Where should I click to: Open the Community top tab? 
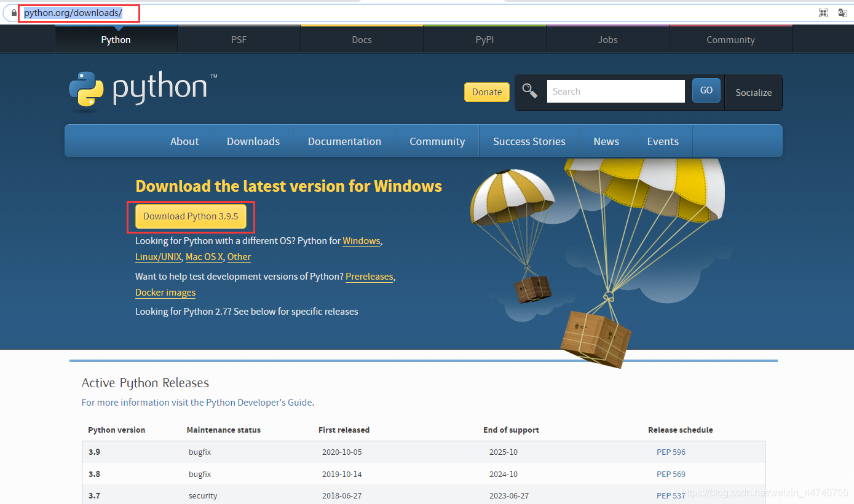click(x=730, y=39)
